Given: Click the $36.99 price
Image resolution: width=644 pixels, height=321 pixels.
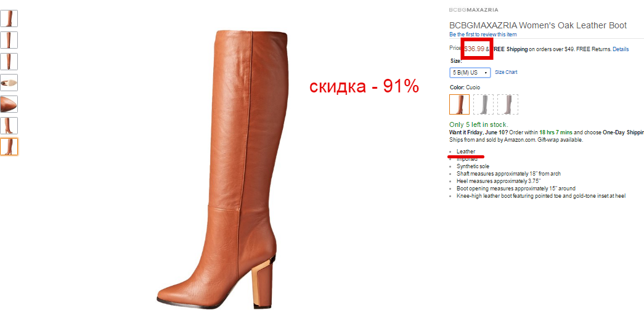Looking at the screenshot, I should click(x=475, y=49).
